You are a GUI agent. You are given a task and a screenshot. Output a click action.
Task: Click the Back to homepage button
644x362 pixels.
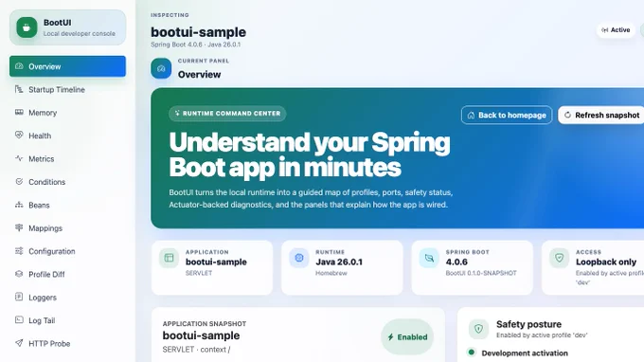click(507, 115)
